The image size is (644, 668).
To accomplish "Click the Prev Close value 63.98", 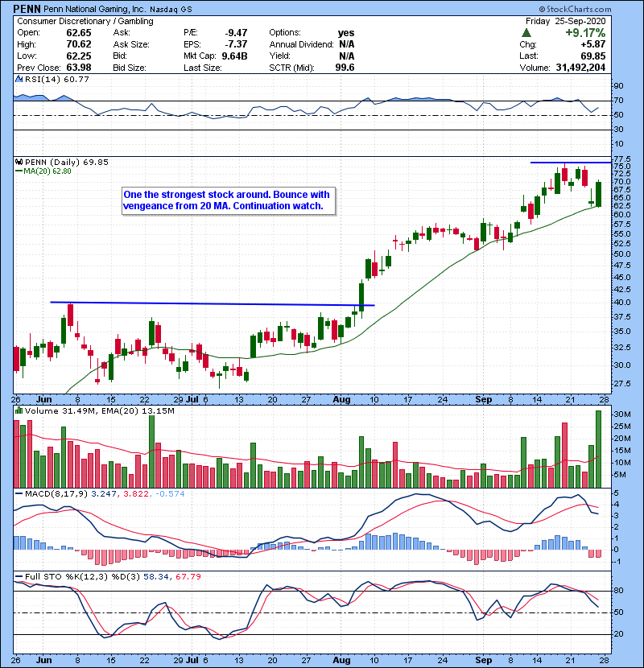I will tap(79, 68).
